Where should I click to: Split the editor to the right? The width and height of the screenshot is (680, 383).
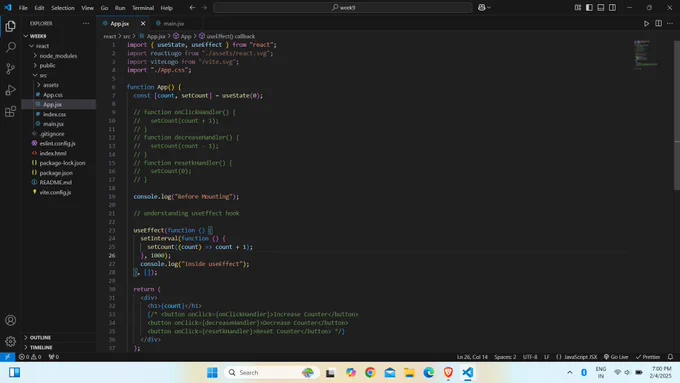(658, 23)
